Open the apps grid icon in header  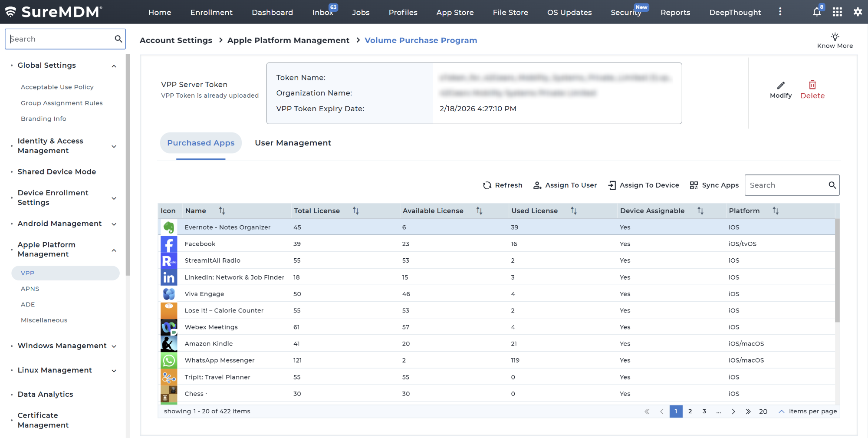837,12
